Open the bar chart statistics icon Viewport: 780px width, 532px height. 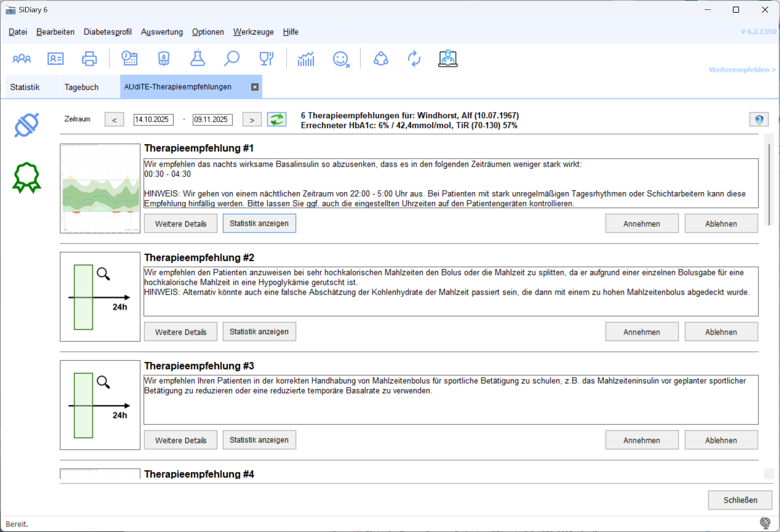point(306,59)
